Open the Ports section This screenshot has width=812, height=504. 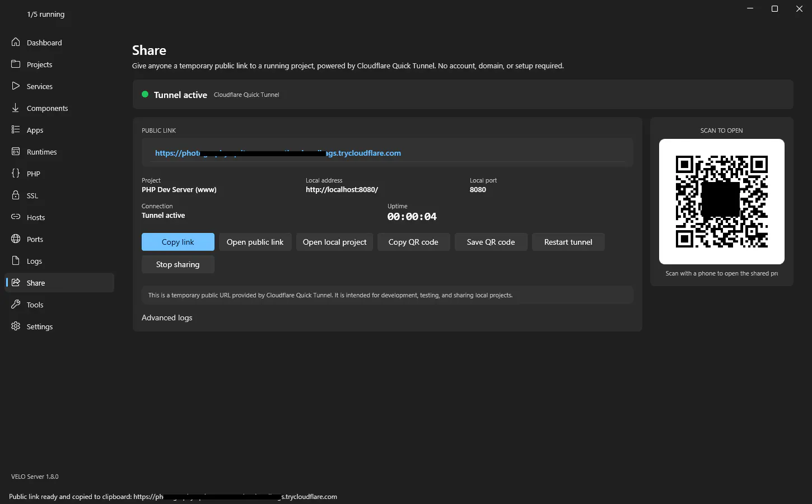(x=59, y=239)
